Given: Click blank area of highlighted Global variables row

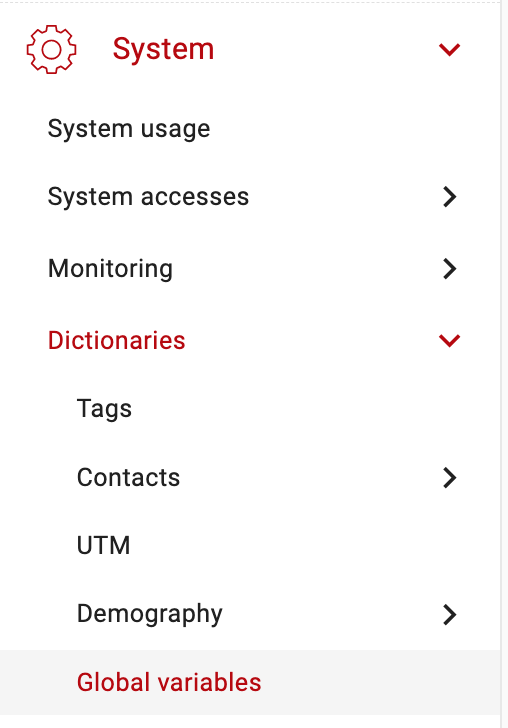Looking at the screenshot, I should pyautogui.click(x=381, y=682).
